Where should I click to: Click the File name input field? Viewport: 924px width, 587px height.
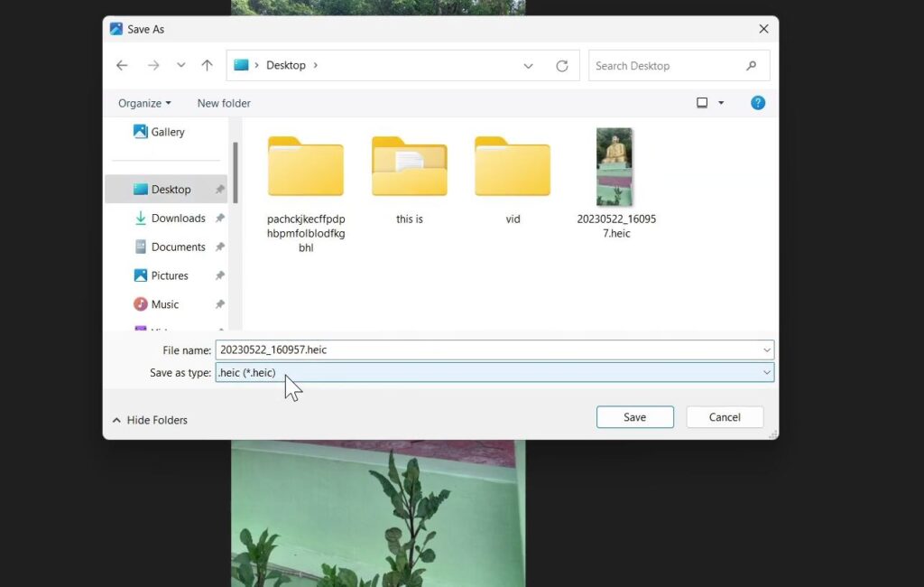click(488, 349)
